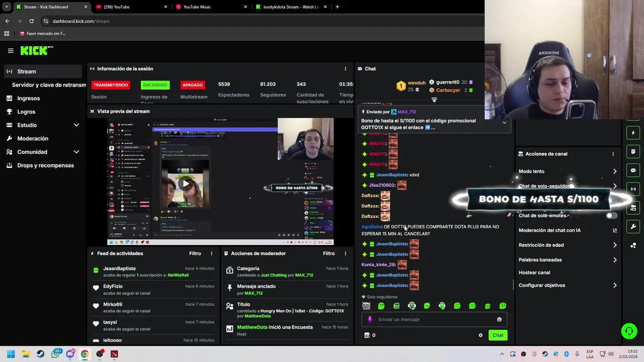Click the microphone icon in message box
The width and height of the screenshot is (644, 362).
click(x=370, y=319)
